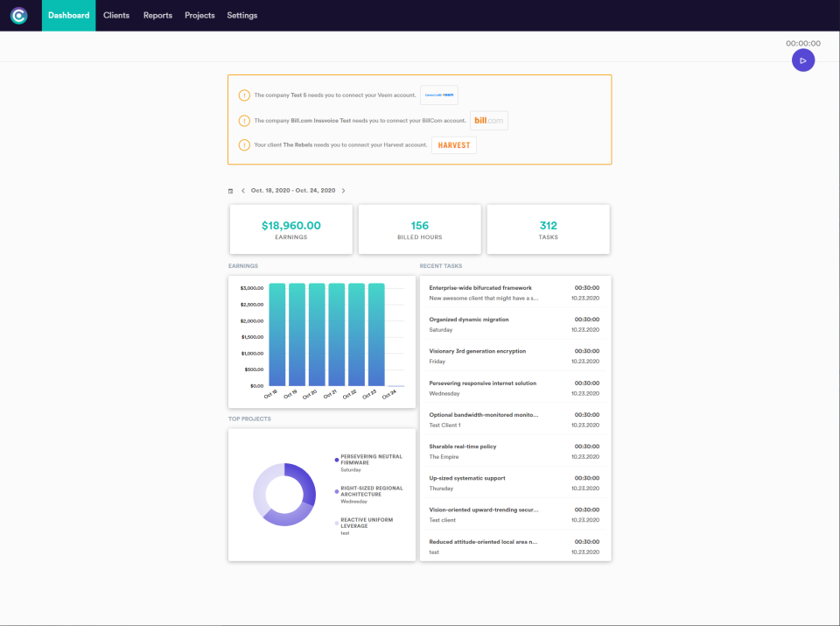Switch to the Clients tab

coord(115,15)
